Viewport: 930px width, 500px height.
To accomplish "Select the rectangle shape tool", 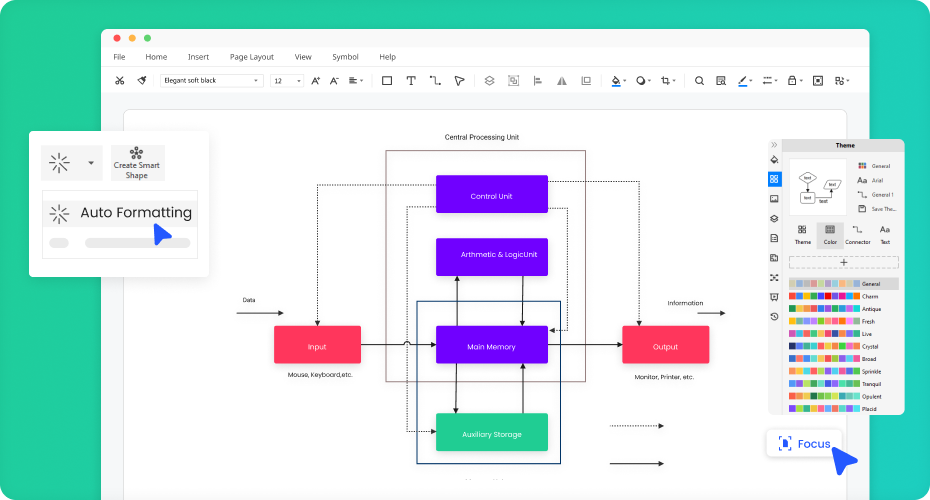I will pos(387,81).
